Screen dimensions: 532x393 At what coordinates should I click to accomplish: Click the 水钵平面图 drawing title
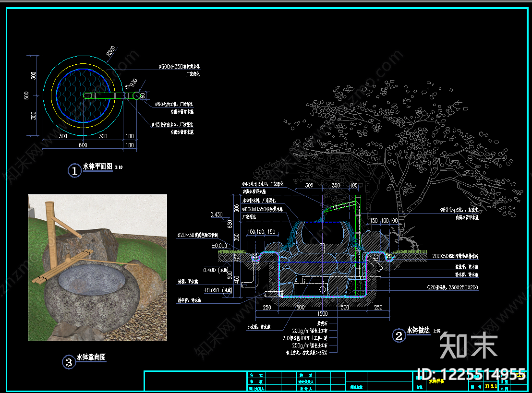(98, 166)
